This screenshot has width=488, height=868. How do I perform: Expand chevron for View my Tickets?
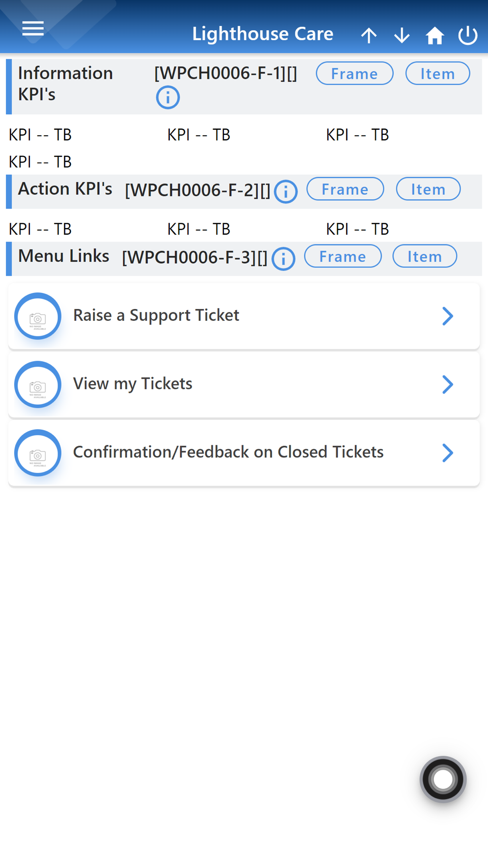[x=448, y=384]
